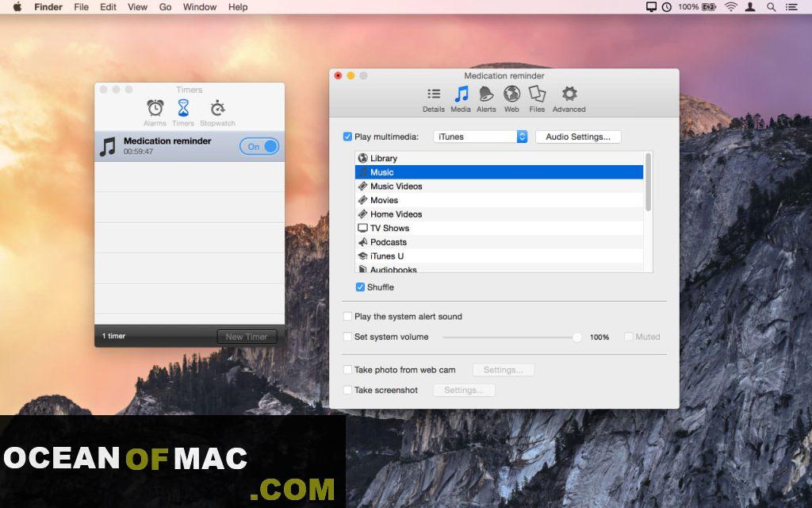Click the Audio Settings... button
Image resolution: width=812 pixels, height=508 pixels.
click(x=578, y=137)
